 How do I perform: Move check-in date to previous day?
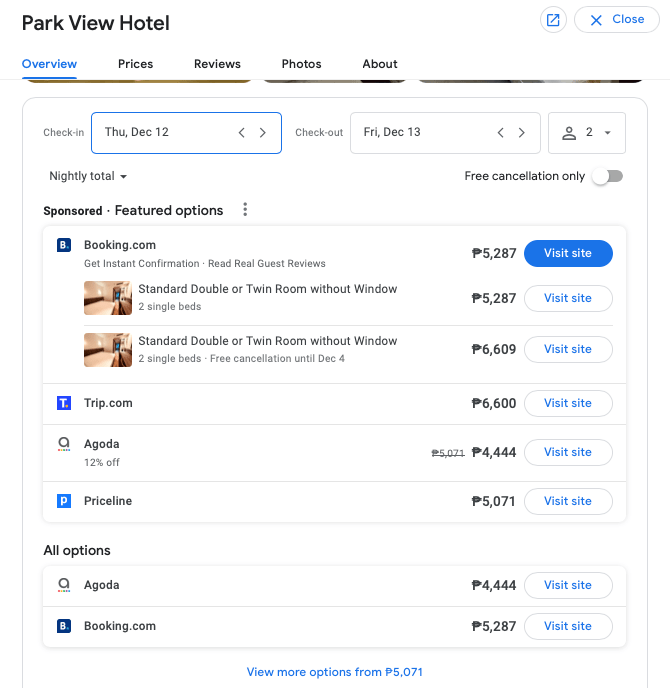(x=241, y=133)
